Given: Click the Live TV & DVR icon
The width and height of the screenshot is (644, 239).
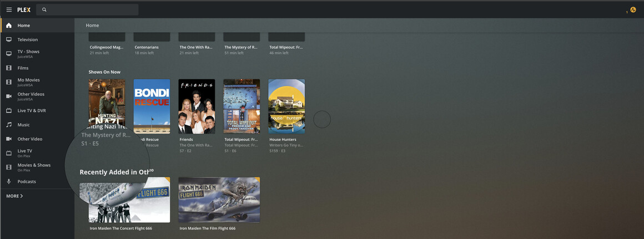Looking at the screenshot, I should pyautogui.click(x=9, y=111).
